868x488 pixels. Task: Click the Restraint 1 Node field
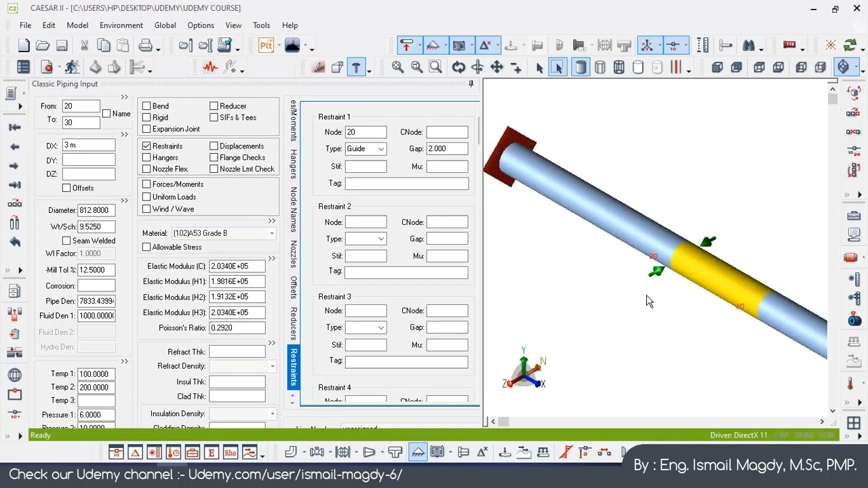click(366, 132)
